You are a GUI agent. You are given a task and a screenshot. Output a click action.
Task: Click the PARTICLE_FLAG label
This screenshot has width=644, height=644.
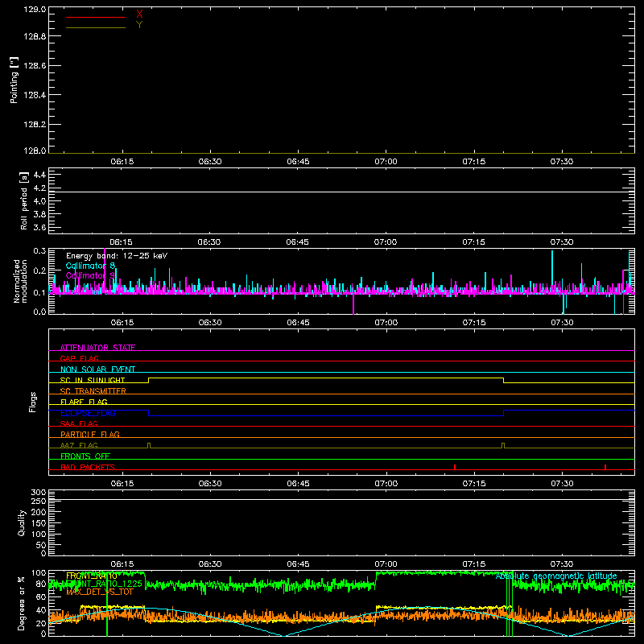click(x=90, y=434)
